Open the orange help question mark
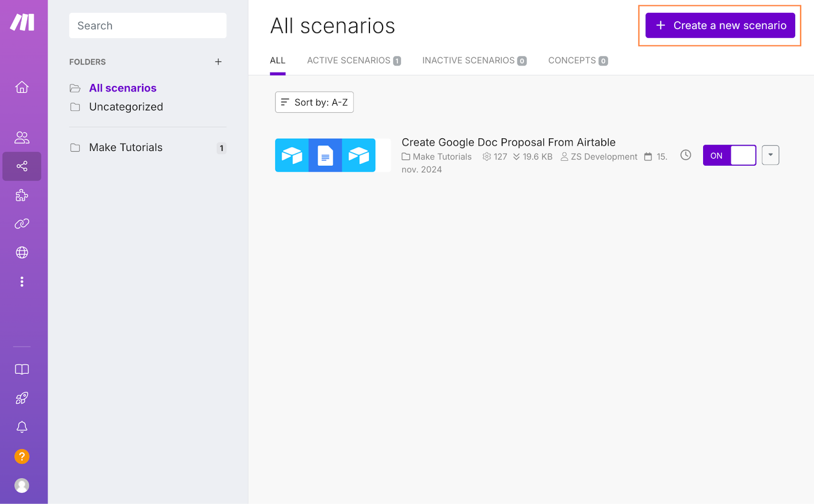Image resolution: width=814 pixels, height=504 pixels. coord(22,456)
